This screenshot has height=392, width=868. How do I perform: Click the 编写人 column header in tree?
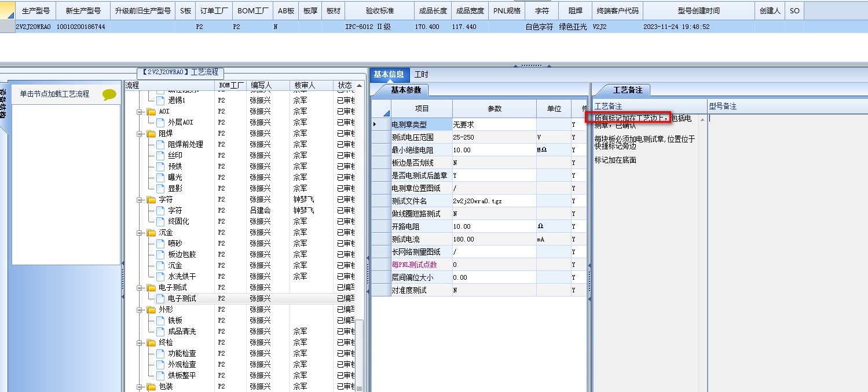click(268, 86)
